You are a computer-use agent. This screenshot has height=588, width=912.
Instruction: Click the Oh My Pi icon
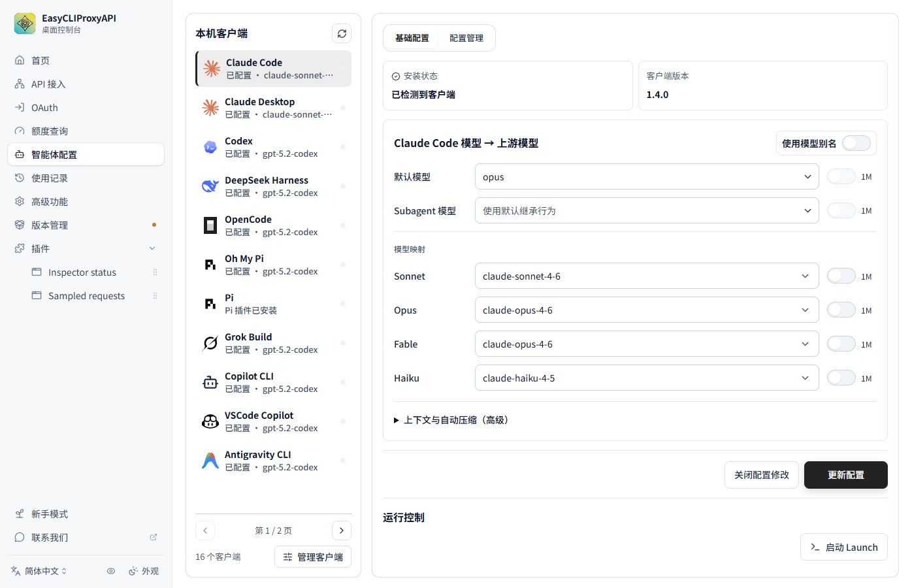pos(210,264)
